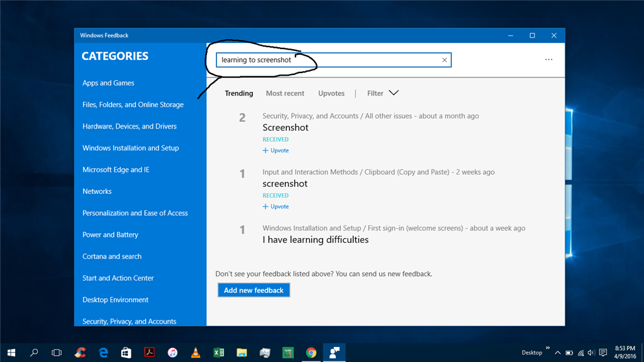Select the Networks category

(97, 191)
